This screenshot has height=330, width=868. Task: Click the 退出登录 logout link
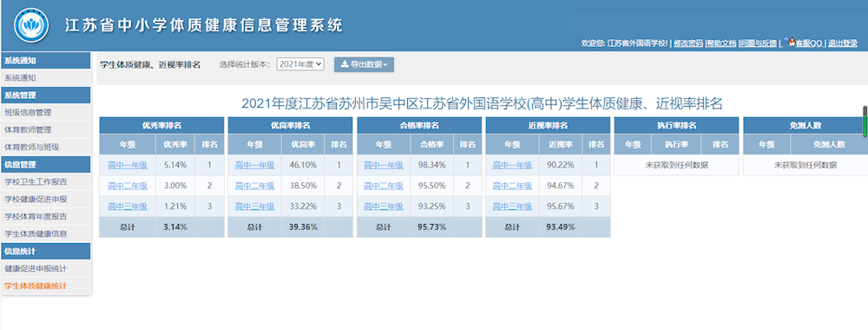click(843, 43)
